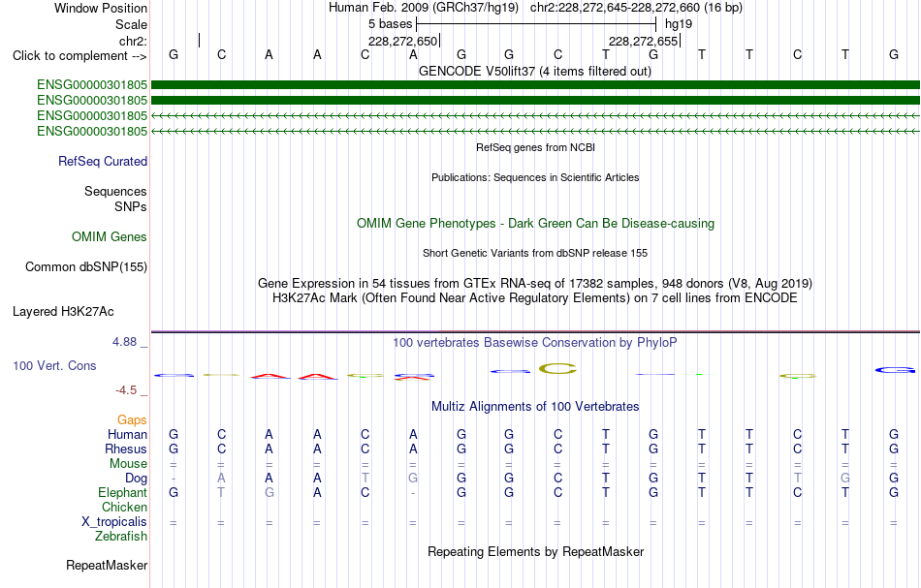The image size is (921, 588).
Task: Click the chr2:228,272,645-228,272,660 position text
Action: click(x=636, y=8)
